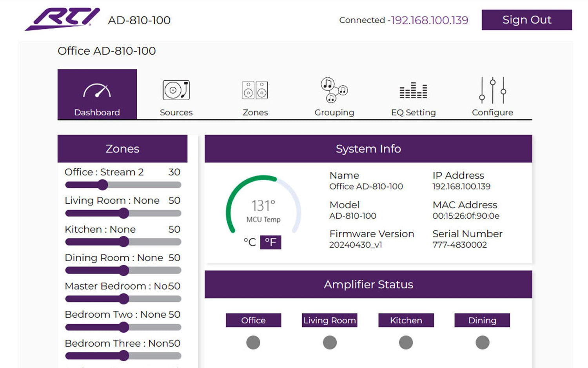Open the Configure sliders icon
The width and height of the screenshot is (588, 368).
coord(492,90)
